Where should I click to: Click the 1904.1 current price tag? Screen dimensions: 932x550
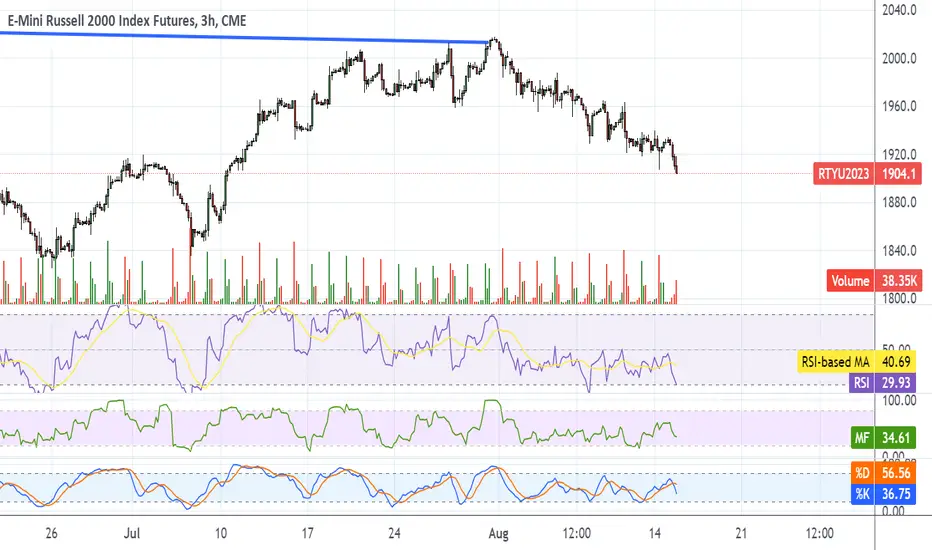898,174
